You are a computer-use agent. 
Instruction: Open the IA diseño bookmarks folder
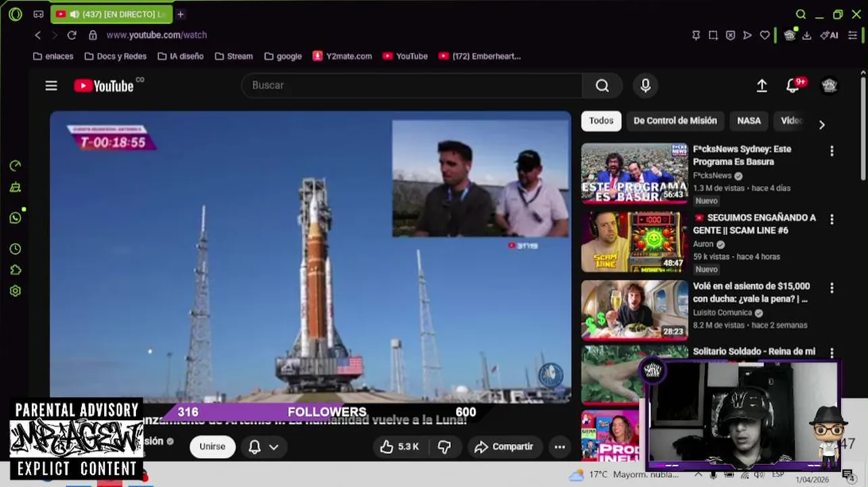180,56
